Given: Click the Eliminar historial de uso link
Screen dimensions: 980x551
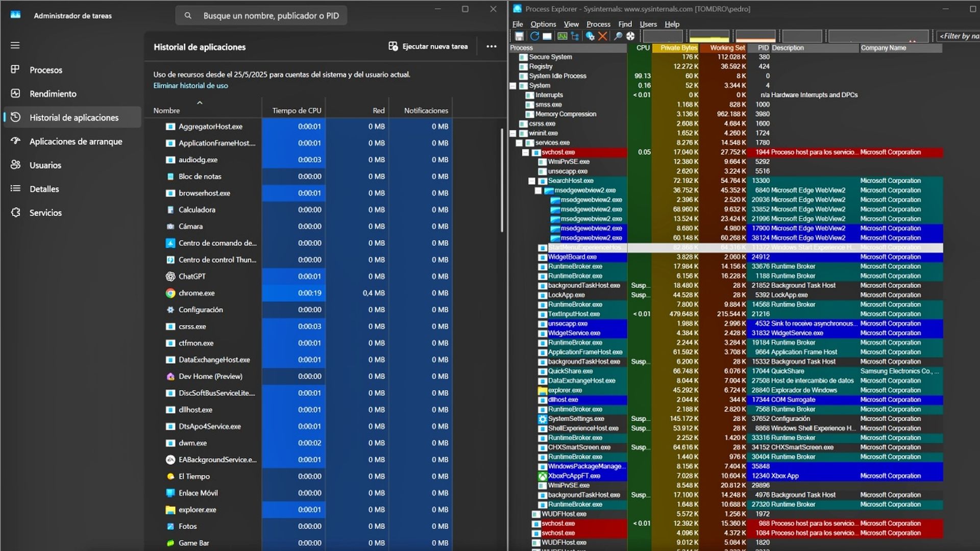Looking at the screenshot, I should click(x=190, y=85).
